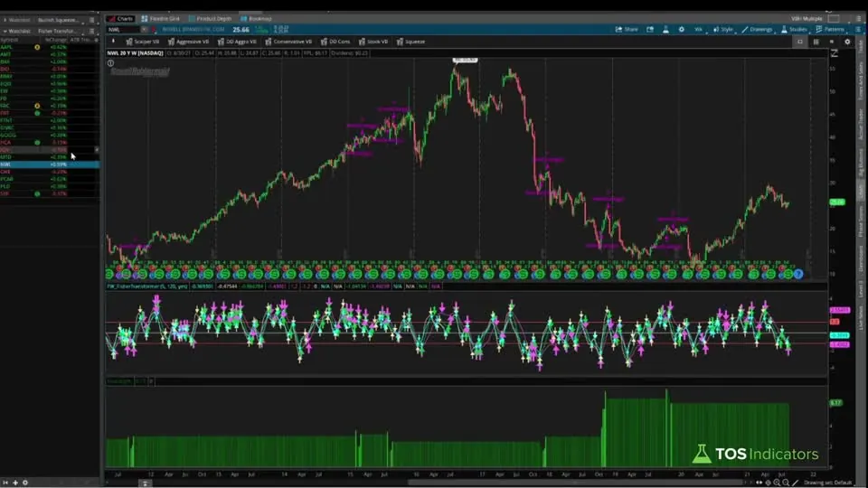
Task: Open the Wk timeframe dropdown
Action: 699,29
